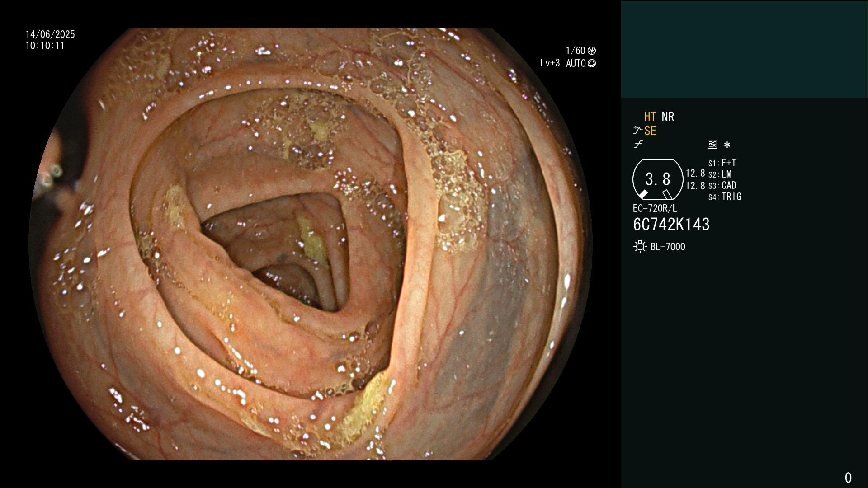
Task: Click the shutter speed icon beside 1/60
Action: 592,51
